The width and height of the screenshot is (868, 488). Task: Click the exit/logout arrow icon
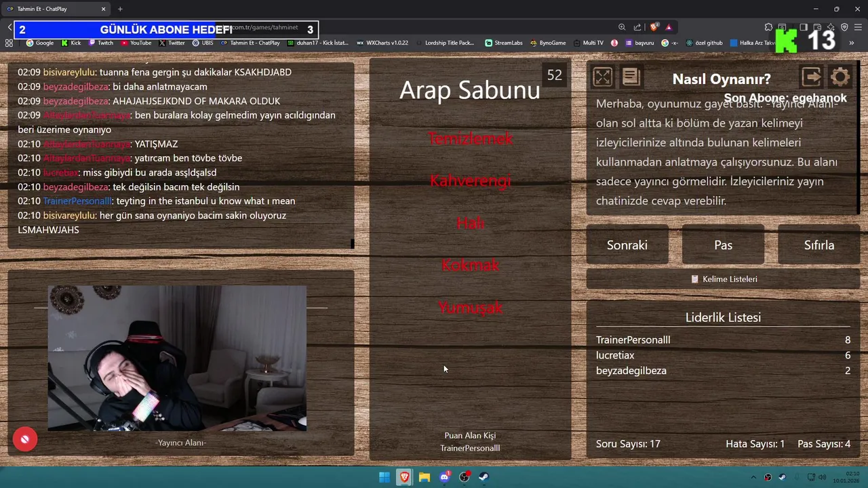(811, 77)
